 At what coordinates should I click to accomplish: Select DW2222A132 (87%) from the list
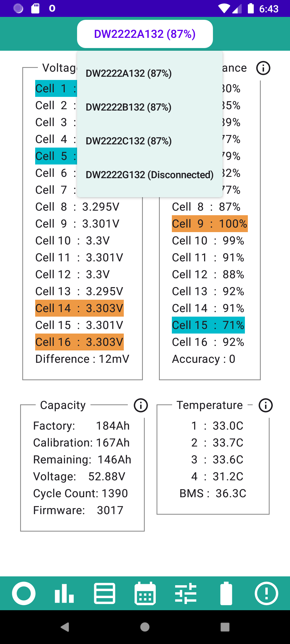[150, 73]
